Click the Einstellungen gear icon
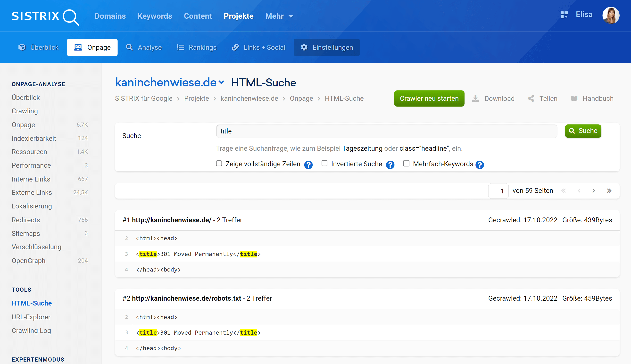This screenshot has width=631, height=364. [304, 47]
